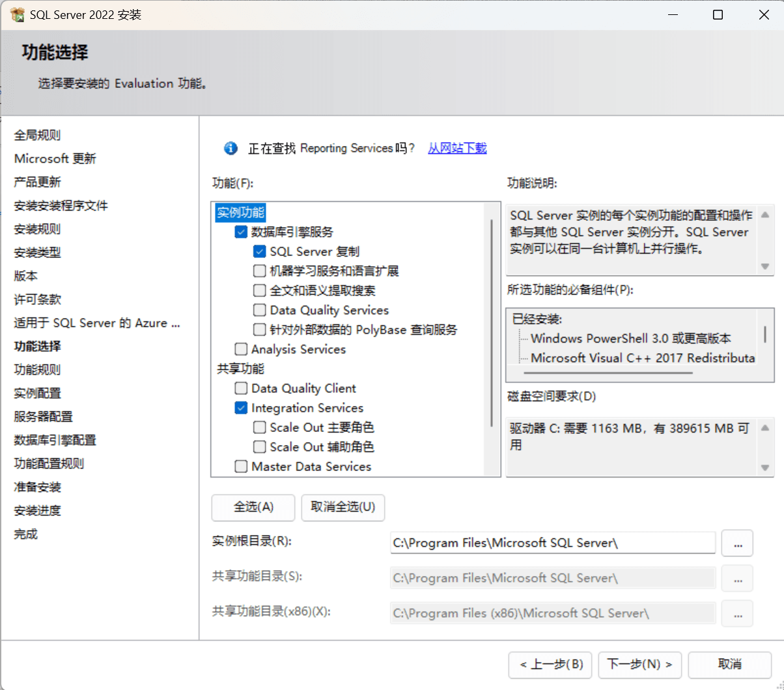Maximize the installer window
Screen dimensions: 784x690
[x=718, y=14]
